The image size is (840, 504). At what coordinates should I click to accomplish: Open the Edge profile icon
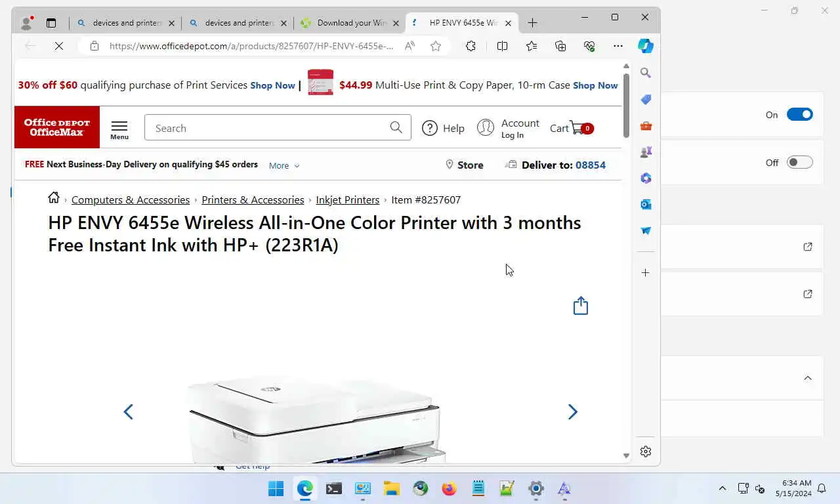27,23
